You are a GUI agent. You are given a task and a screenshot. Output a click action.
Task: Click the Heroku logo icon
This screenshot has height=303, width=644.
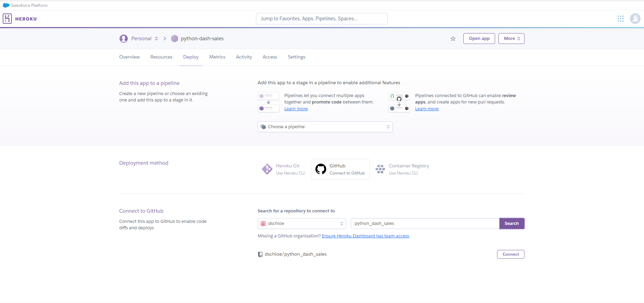(x=7, y=19)
